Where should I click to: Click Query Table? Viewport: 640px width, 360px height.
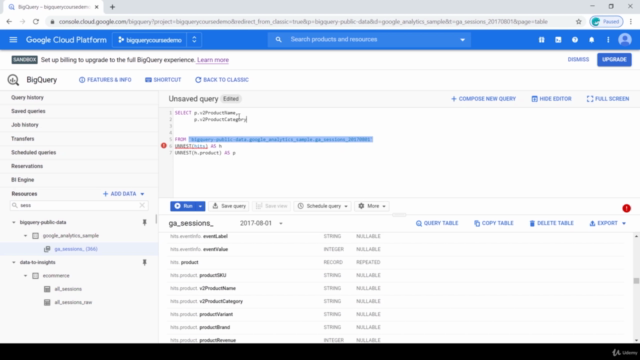[x=437, y=223]
